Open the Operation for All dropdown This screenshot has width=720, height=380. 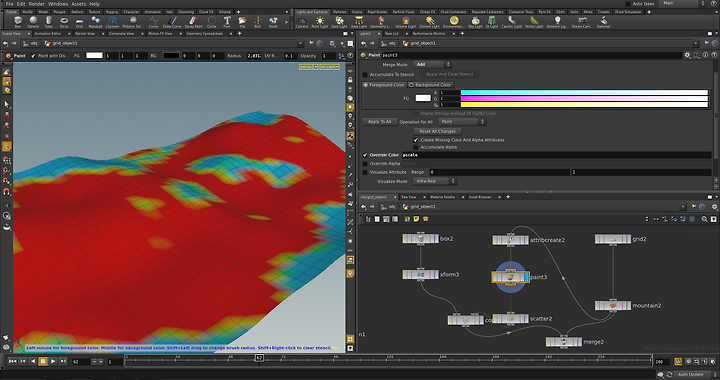[x=462, y=122]
